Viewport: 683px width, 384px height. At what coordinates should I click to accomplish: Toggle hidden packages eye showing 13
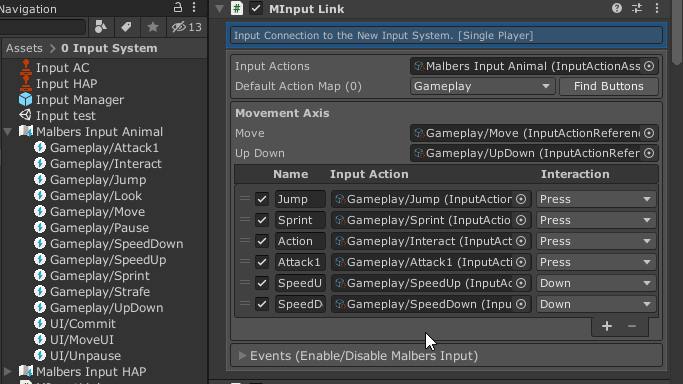click(x=186, y=27)
